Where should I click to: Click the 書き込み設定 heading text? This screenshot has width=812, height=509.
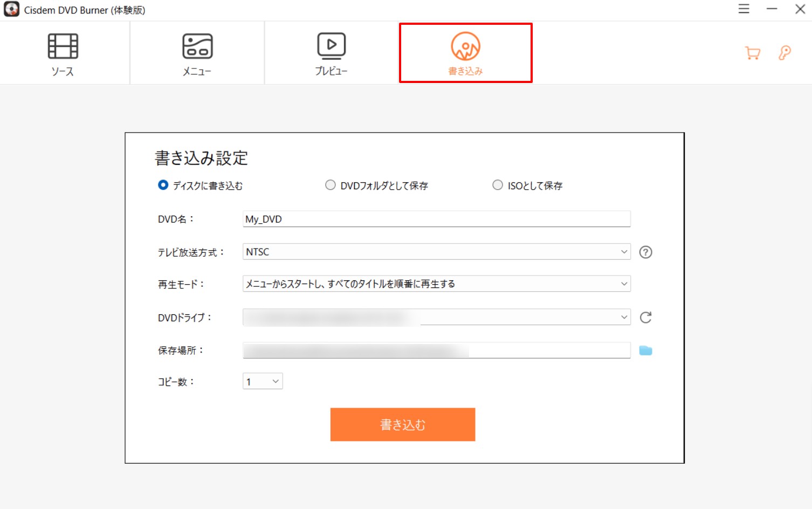[201, 158]
